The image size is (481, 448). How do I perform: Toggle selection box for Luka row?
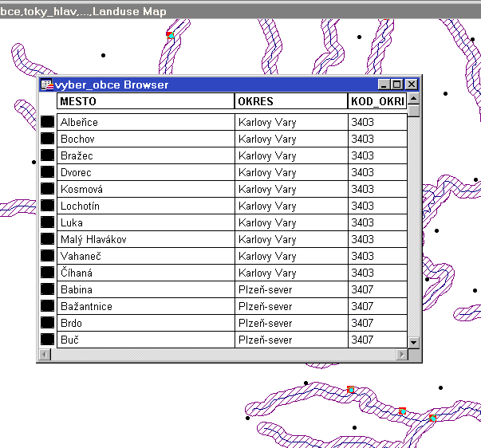click(x=48, y=222)
